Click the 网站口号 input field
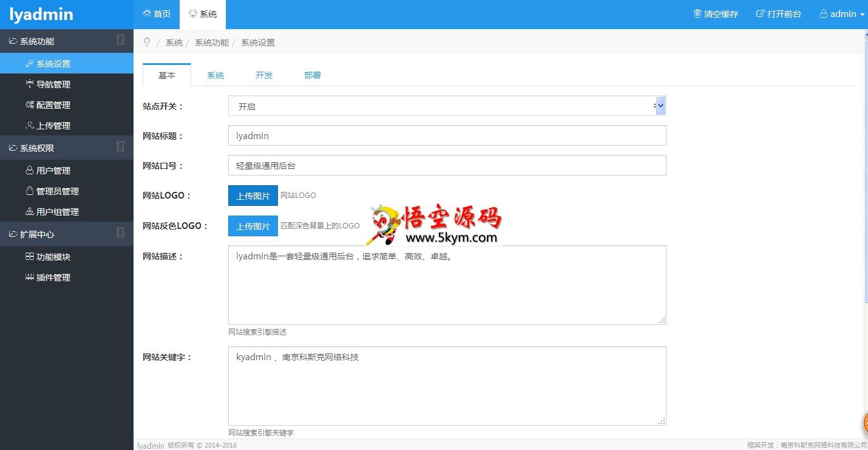The height and width of the screenshot is (450, 868). tap(447, 165)
